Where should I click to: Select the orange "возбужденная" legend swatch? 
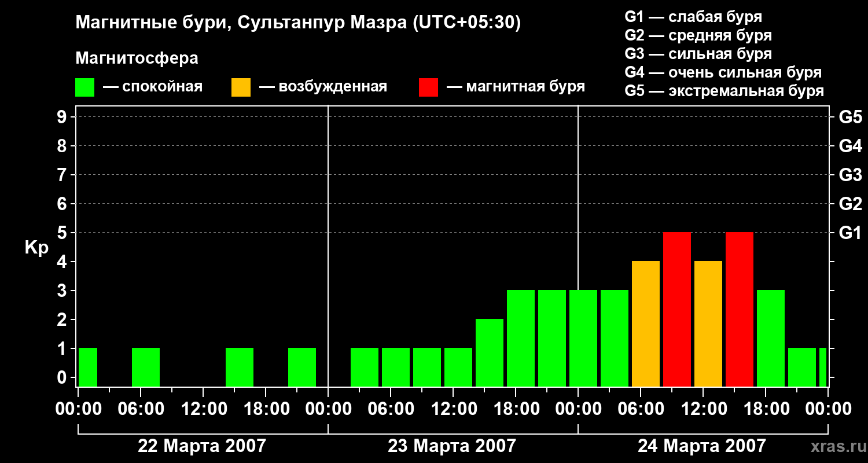click(241, 87)
